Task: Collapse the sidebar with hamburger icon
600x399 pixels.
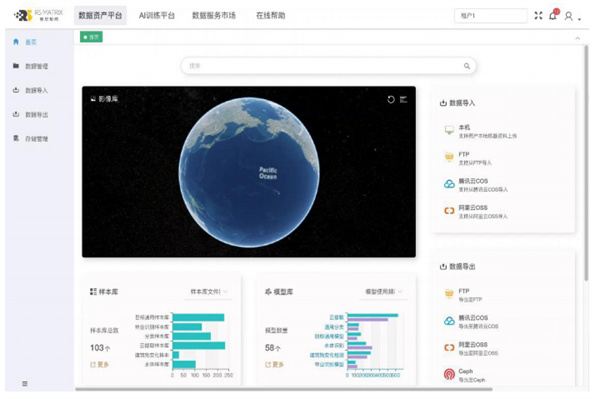Action: [x=25, y=383]
